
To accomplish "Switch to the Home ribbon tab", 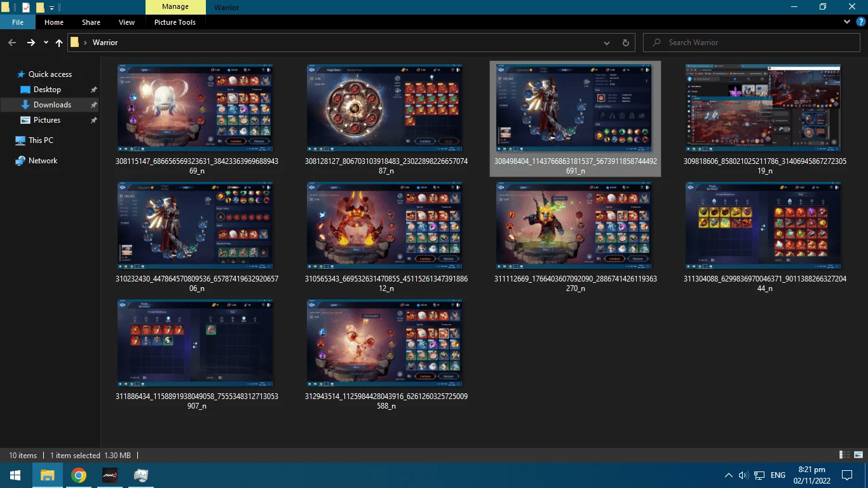I will pos(54,22).
